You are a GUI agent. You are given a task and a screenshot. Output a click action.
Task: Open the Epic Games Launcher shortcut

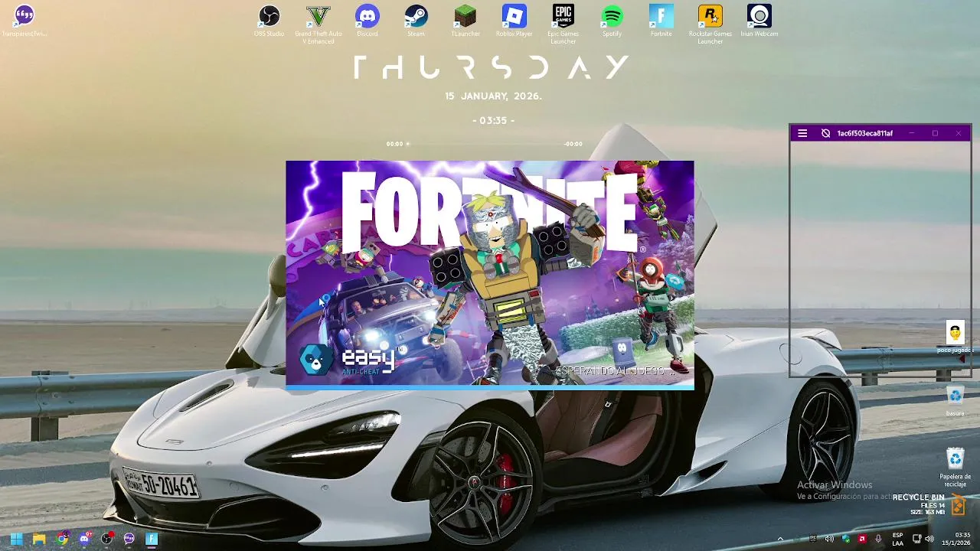(x=563, y=24)
